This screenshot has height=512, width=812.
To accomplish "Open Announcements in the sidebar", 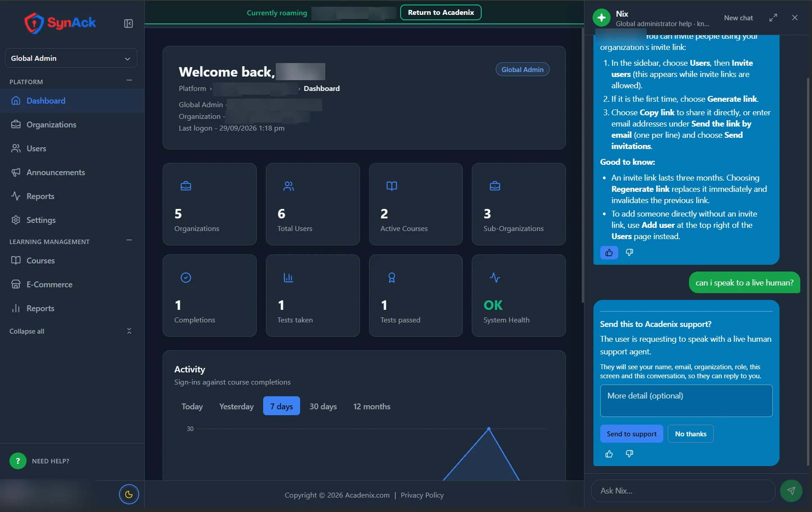I will pyautogui.click(x=72, y=172).
